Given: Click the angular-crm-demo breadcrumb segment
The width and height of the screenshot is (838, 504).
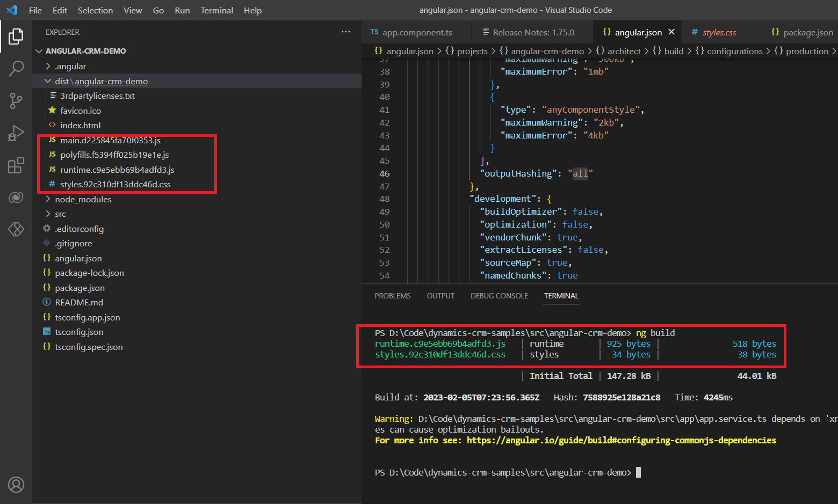Looking at the screenshot, I should point(547,51).
